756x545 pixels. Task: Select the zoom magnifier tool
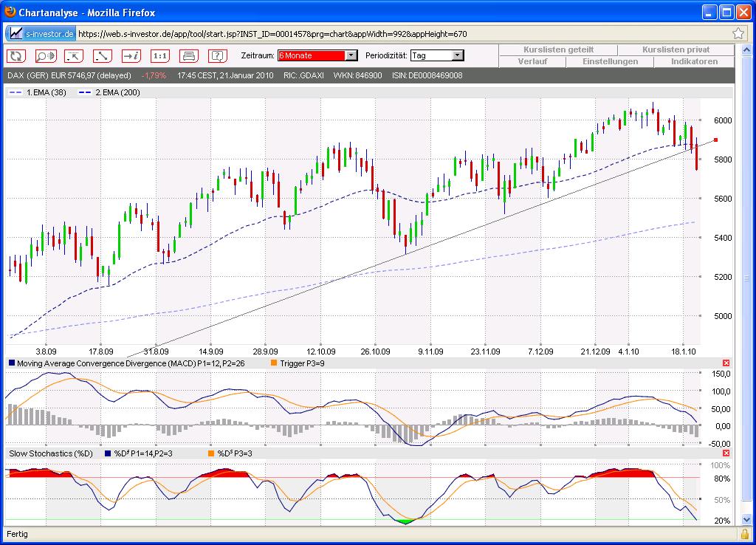45,56
